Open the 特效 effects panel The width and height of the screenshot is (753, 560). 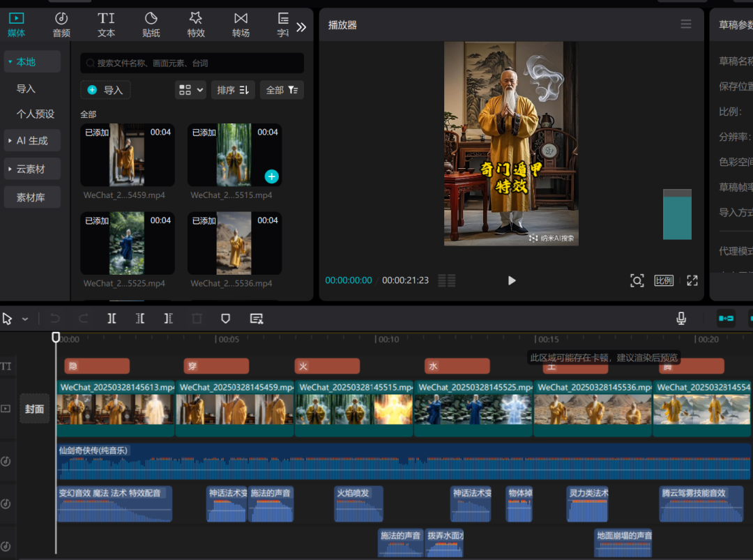pyautogui.click(x=196, y=24)
